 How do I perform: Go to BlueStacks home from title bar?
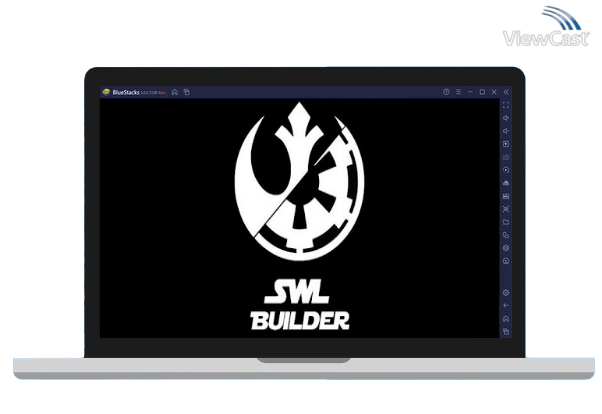[x=175, y=92]
